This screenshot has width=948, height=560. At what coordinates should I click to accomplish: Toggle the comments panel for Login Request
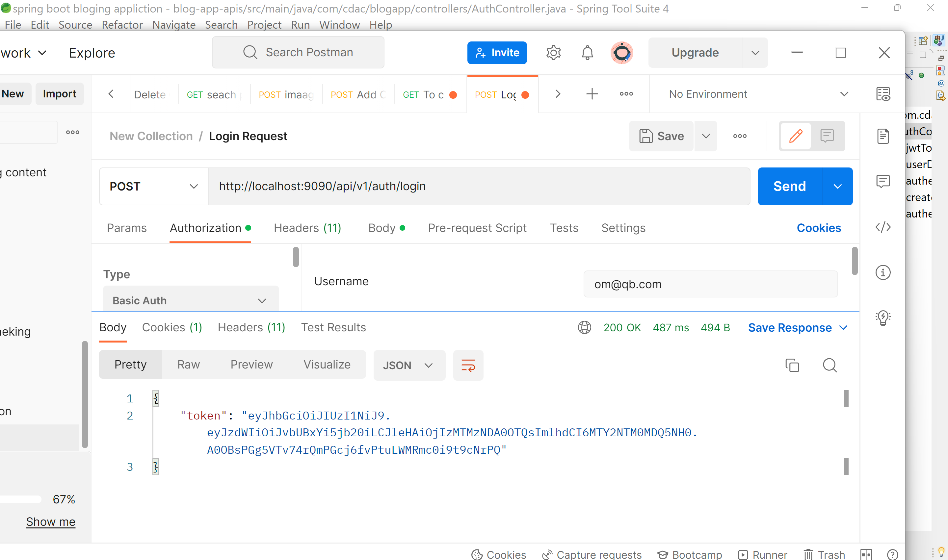coord(827,136)
